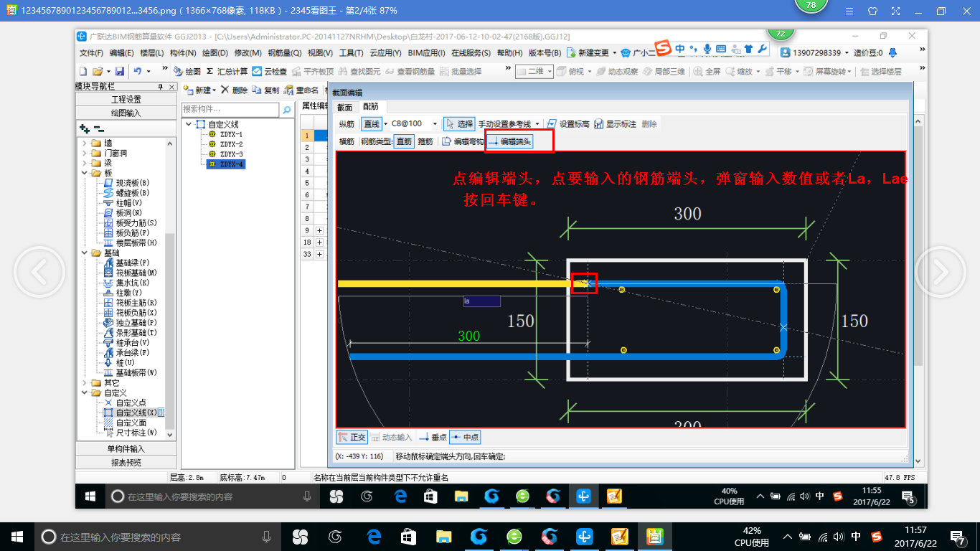The width and height of the screenshot is (980, 551).
Task: Open the BIM应用(I) menu
Action: click(427, 53)
